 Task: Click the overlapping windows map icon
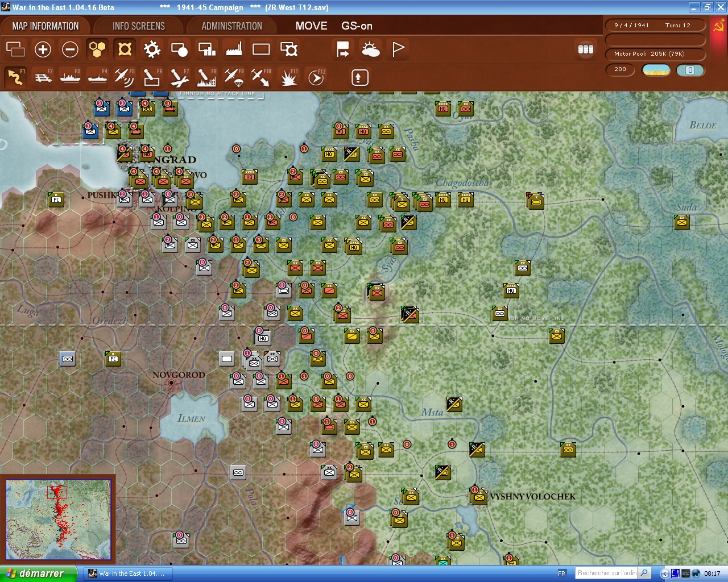point(15,49)
